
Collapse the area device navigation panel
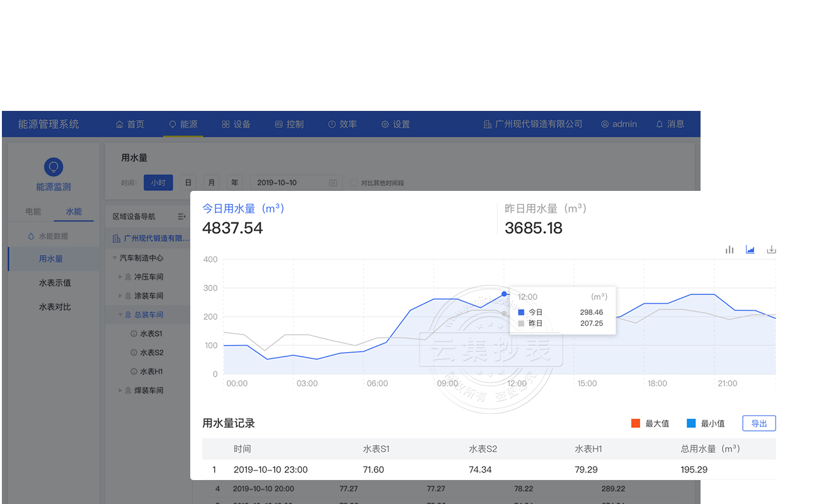(x=181, y=217)
